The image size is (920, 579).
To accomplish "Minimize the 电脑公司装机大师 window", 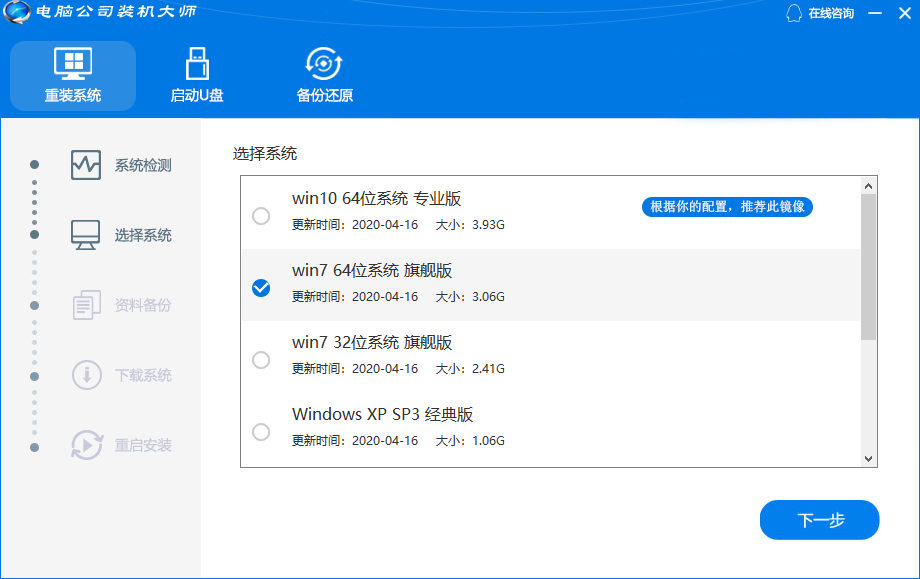I will point(875,13).
